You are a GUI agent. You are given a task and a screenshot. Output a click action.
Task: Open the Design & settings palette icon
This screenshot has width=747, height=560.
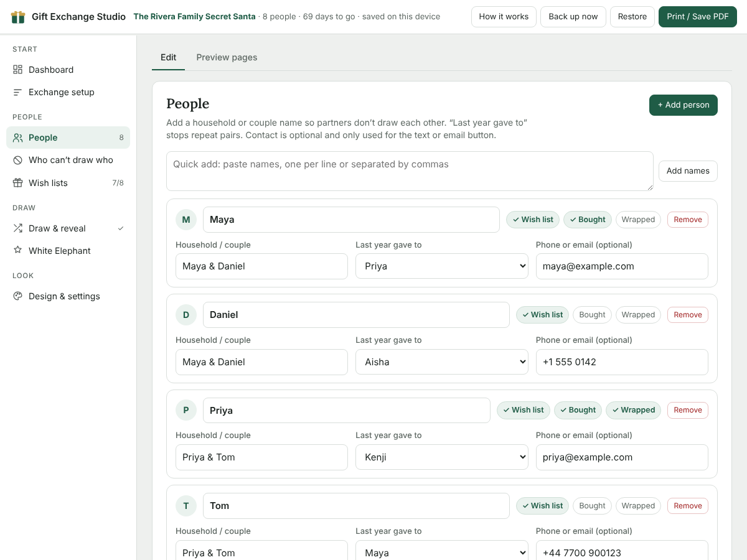(17, 296)
